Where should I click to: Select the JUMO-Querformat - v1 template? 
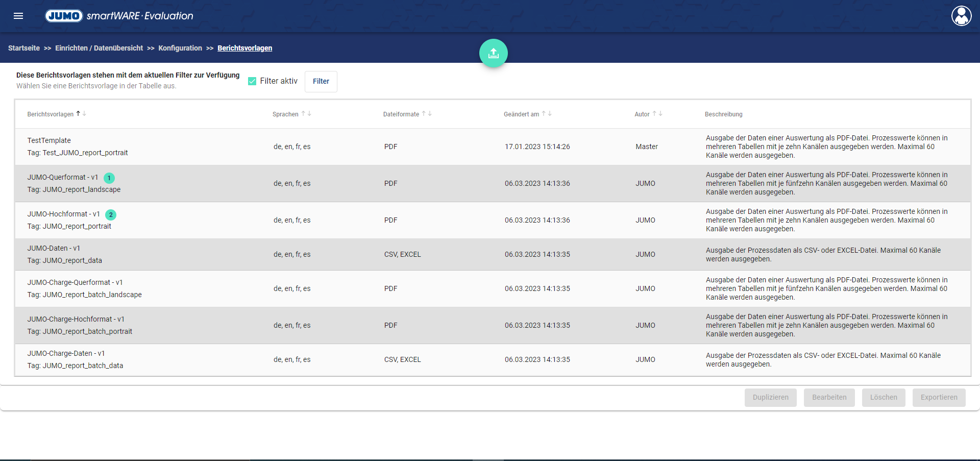coord(493,183)
